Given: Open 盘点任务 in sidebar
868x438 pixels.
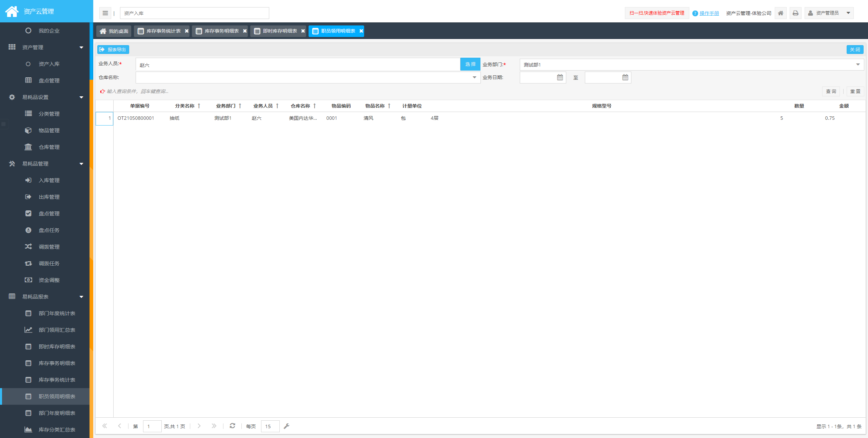Looking at the screenshot, I should coord(45,230).
